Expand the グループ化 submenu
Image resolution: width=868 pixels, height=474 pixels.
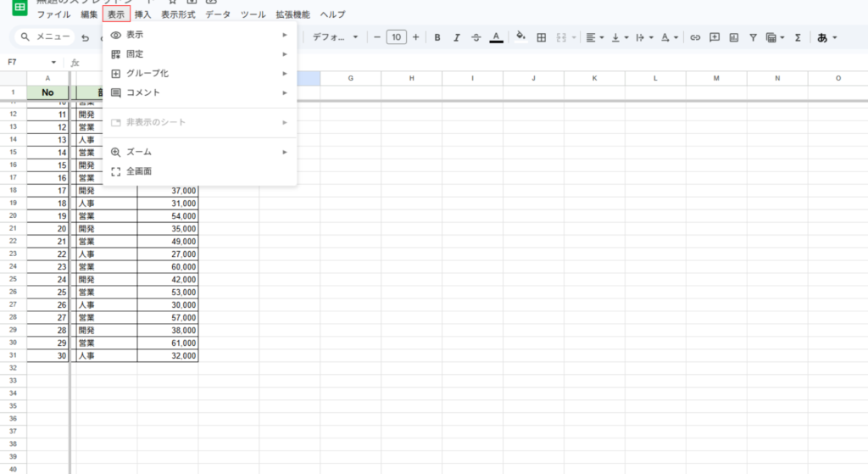(200, 74)
